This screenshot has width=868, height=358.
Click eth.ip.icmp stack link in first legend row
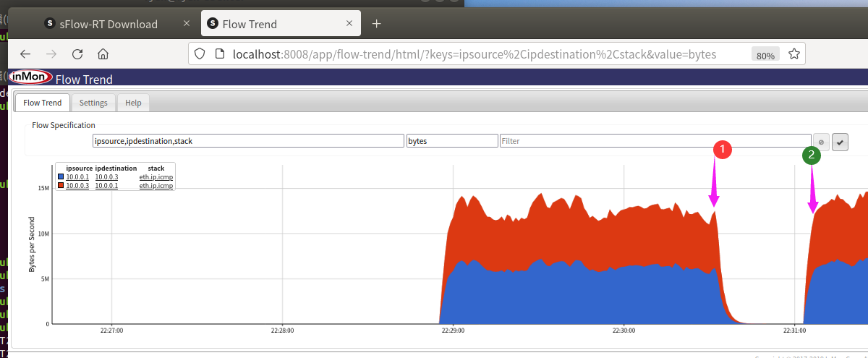(x=156, y=177)
